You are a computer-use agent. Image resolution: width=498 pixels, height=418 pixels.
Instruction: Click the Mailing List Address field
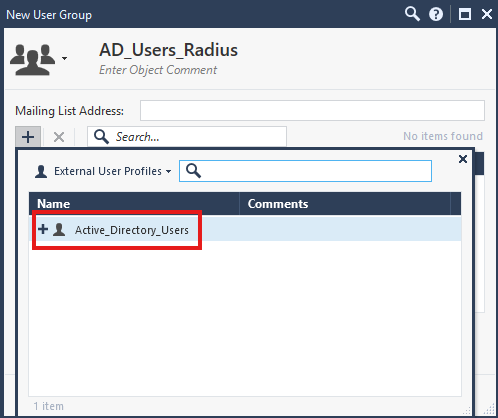[x=312, y=111]
